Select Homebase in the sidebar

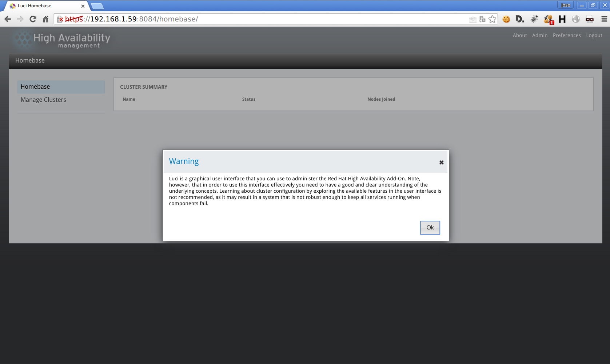[35, 87]
